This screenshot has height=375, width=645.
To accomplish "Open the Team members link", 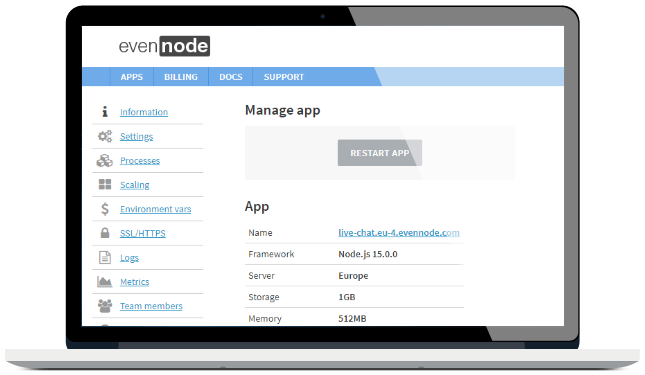I will click(151, 306).
